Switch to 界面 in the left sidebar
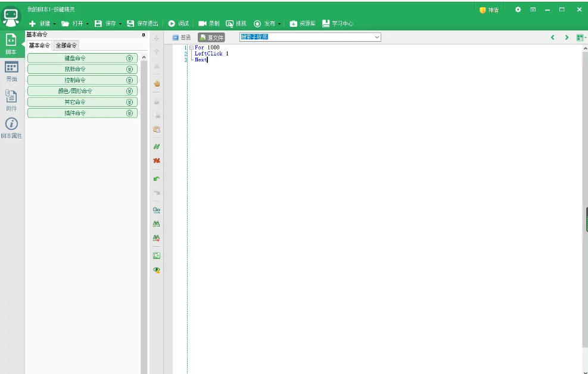The height and width of the screenshot is (374, 588). [x=11, y=71]
